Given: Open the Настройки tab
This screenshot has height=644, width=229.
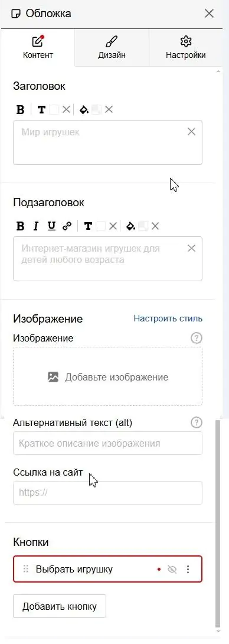Looking at the screenshot, I should 186,48.
